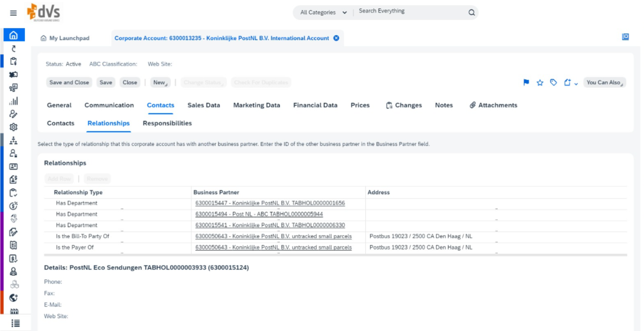Click the Save and Close button
Screen dimensions: 644x331
point(69,83)
